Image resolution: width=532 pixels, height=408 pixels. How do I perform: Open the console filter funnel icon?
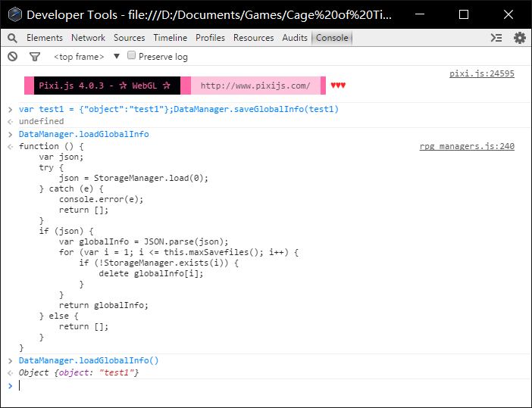(35, 57)
